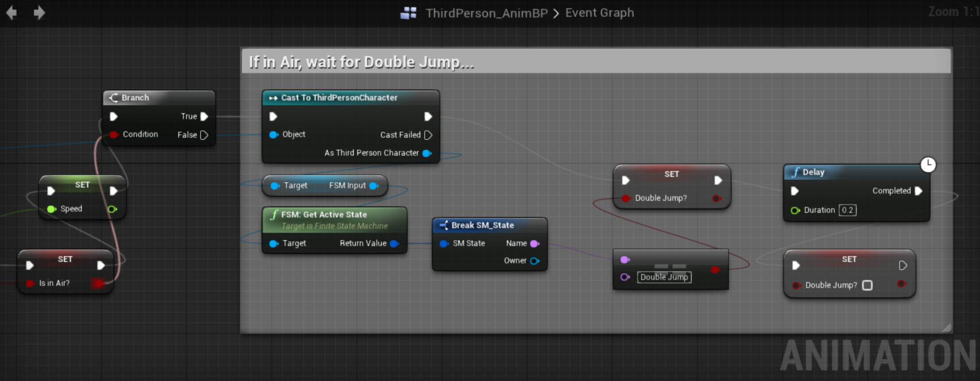Screen dimensions: 980x381
Task: Click the Event Graph breadcrumb label
Action: [599, 13]
